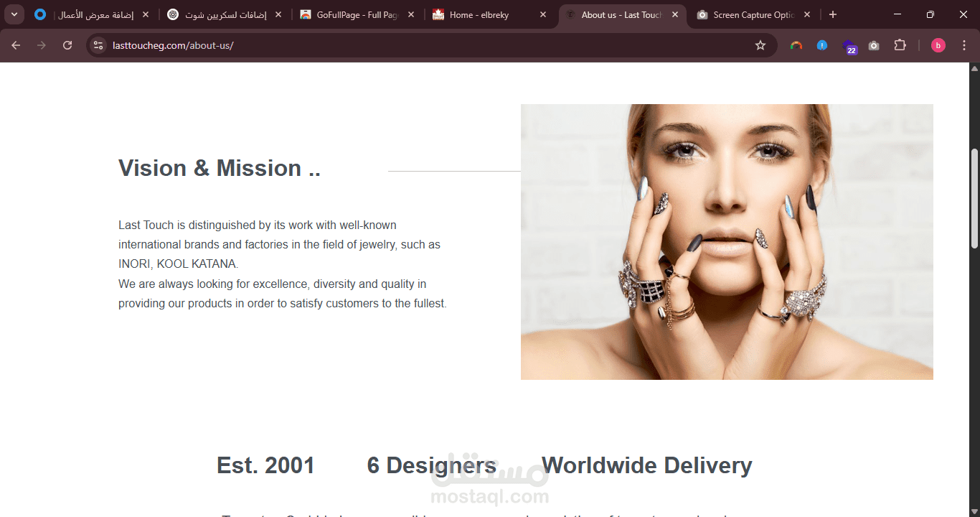This screenshot has height=517, width=980.
Task: Click the lasttoucheg.com address bar
Action: 430,45
